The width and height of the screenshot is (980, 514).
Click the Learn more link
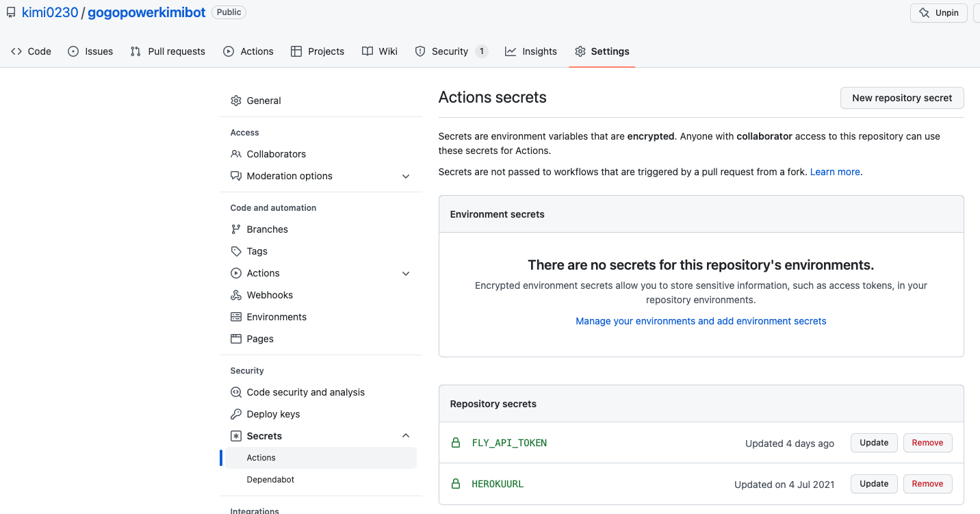(834, 172)
